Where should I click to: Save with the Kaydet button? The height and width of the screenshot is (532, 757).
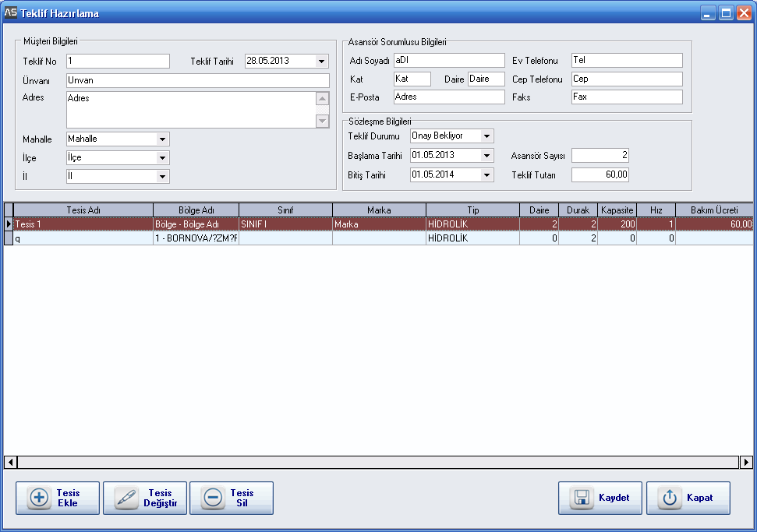(x=600, y=498)
